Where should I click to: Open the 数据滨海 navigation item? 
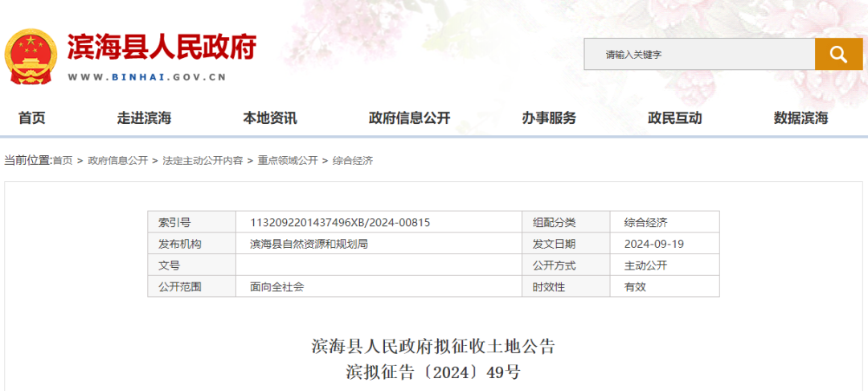[x=800, y=118]
